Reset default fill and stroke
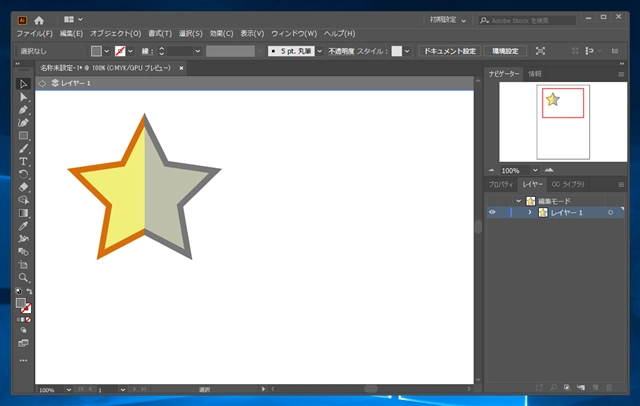Screen dimensions: 640x406 [18, 291]
